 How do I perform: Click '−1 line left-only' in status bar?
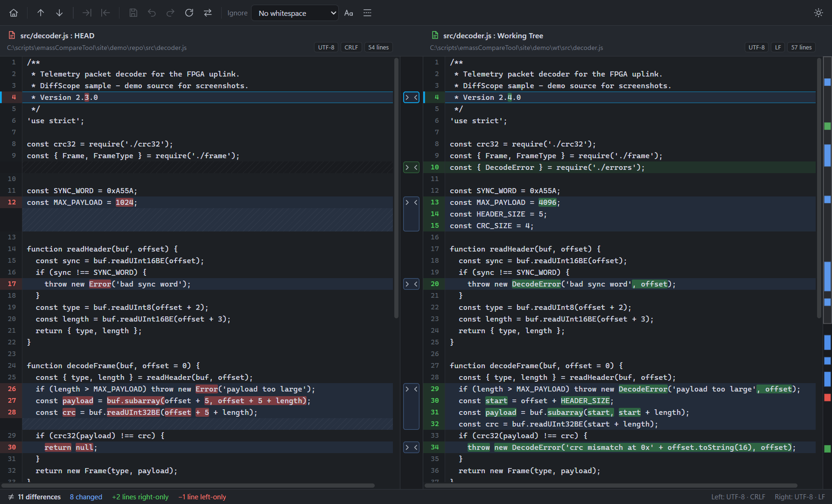[x=202, y=497]
